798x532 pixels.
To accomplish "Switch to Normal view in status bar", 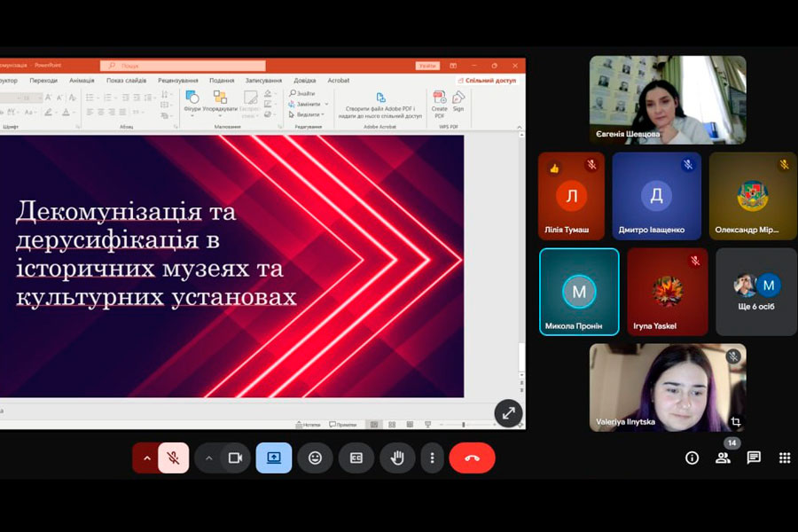I will tap(374, 424).
